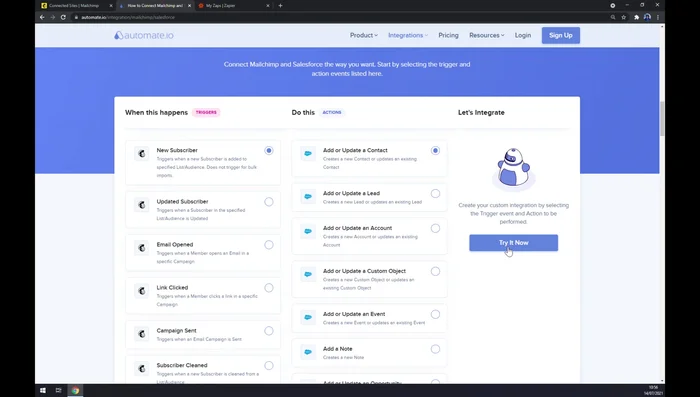Viewport: 700px width, 397px height.
Task: Open a new browser tab with plus
Action: [280, 6]
